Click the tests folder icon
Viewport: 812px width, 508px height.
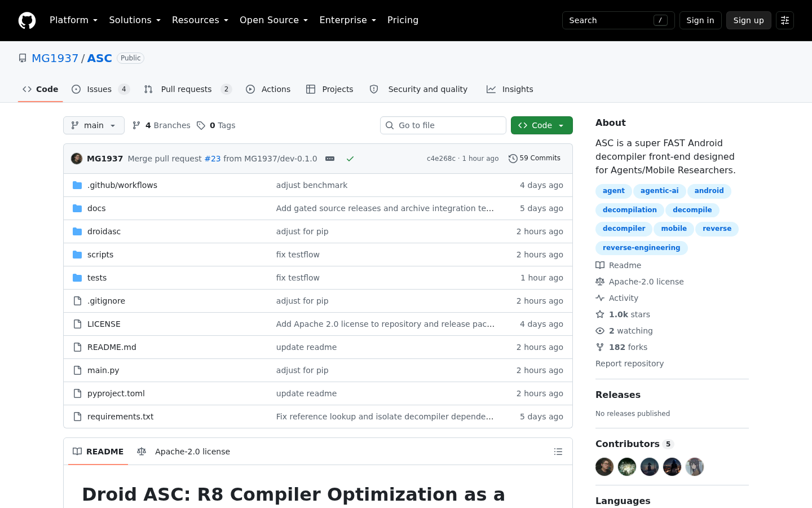pyautogui.click(x=77, y=278)
